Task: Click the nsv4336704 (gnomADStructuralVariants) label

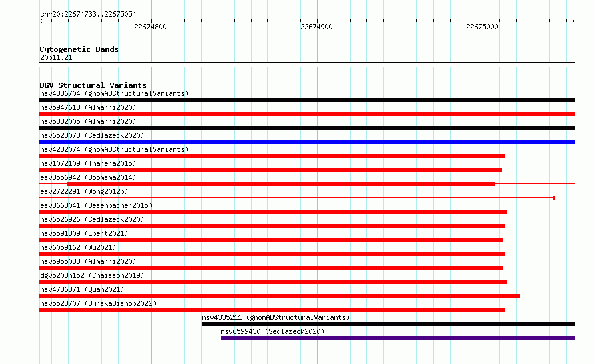Action: [x=114, y=93]
